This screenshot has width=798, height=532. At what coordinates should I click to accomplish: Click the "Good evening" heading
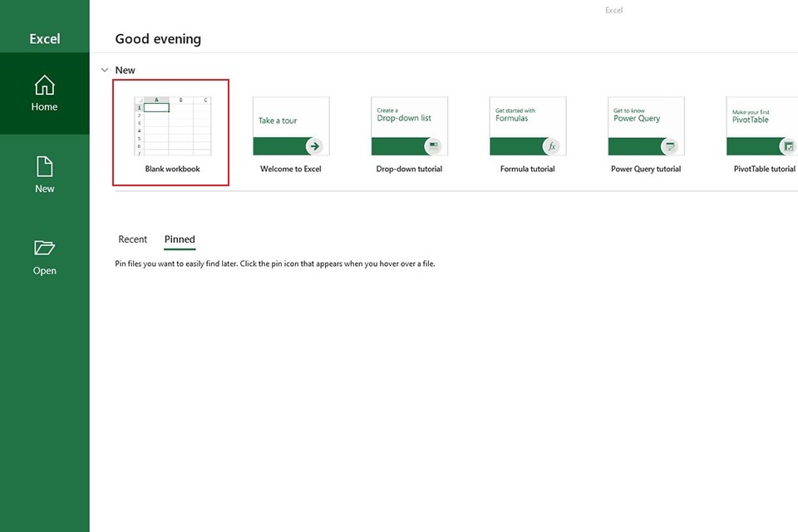click(x=158, y=39)
